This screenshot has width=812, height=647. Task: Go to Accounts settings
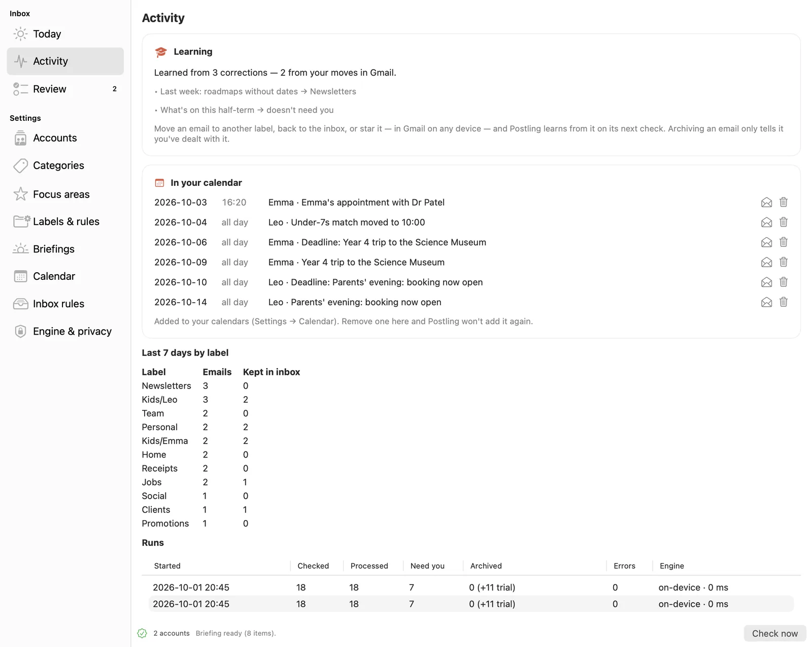click(x=65, y=138)
